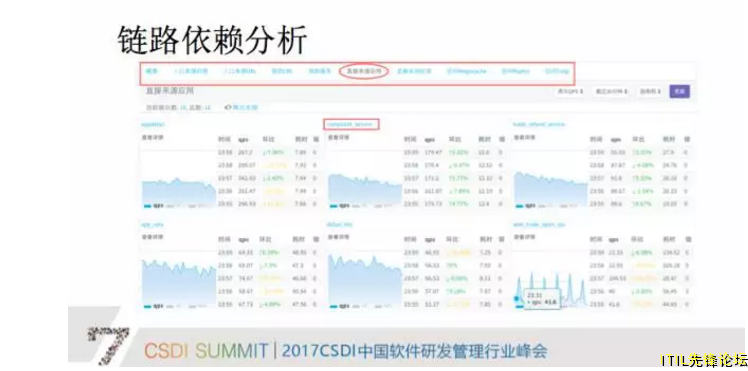Click the area chart of first application
Viewport: 748px width, 371px height.
[x=178, y=191]
